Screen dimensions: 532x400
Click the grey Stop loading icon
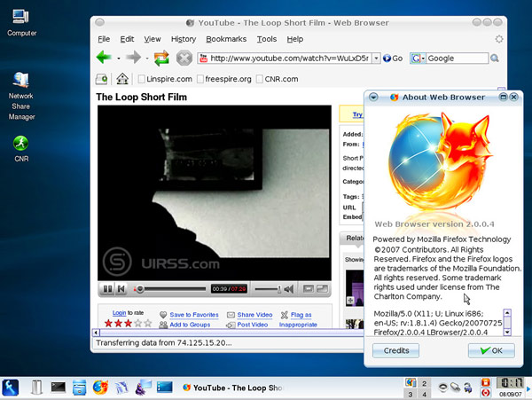[184, 59]
